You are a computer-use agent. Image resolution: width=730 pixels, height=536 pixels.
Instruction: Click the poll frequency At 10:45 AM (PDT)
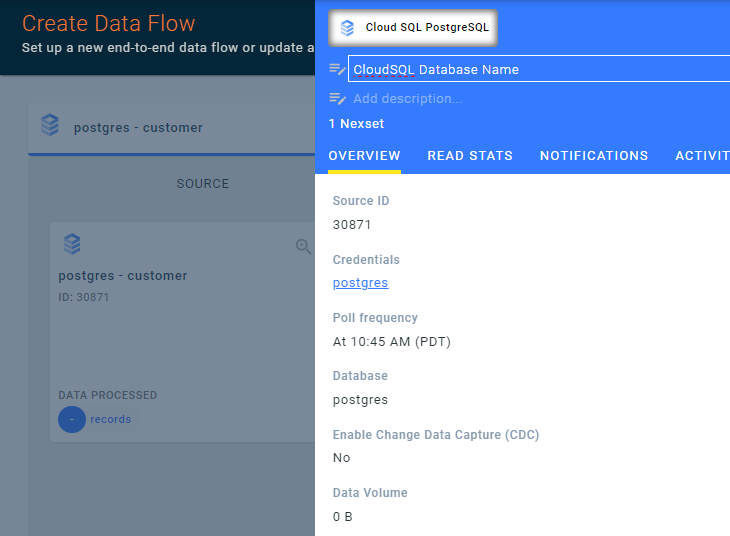pyautogui.click(x=392, y=342)
